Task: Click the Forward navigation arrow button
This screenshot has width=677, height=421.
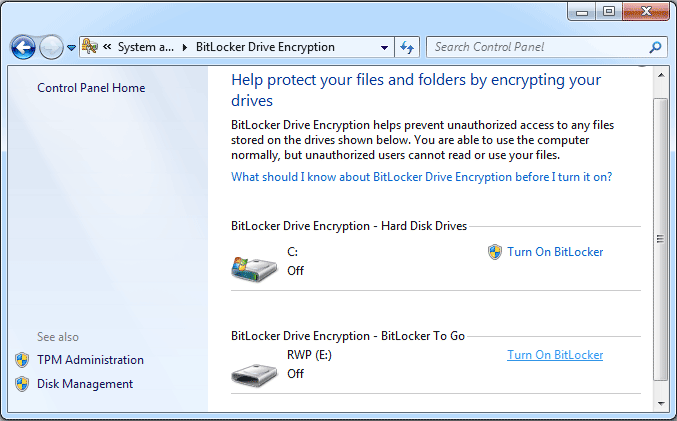Action: tap(51, 47)
